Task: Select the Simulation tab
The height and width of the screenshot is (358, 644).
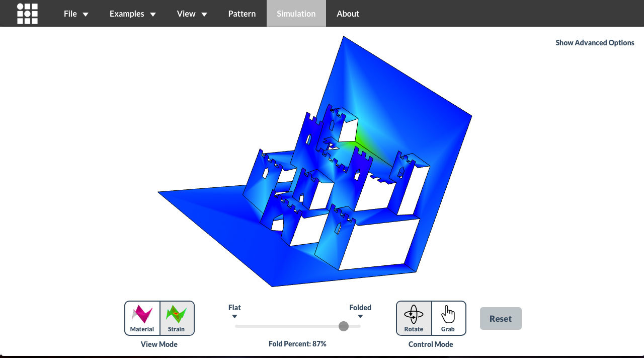Action: pos(296,14)
